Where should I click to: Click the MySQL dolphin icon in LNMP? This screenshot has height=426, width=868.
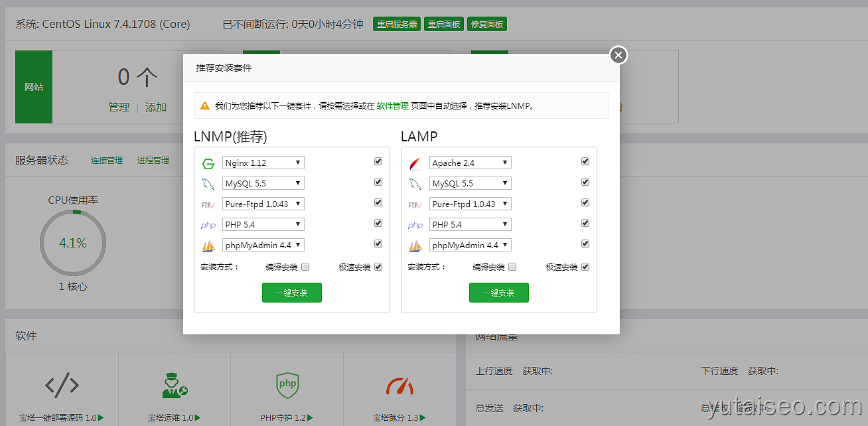[x=208, y=184]
